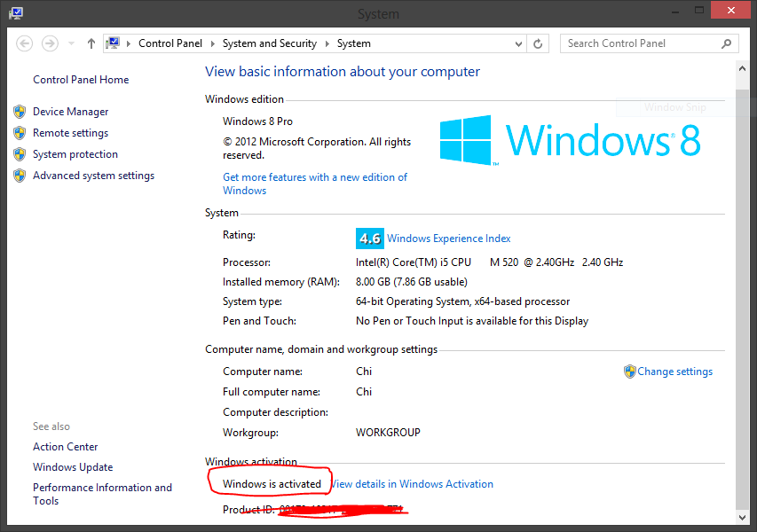Expand chevron after System and Security
This screenshot has width=757, height=532.
(327, 44)
